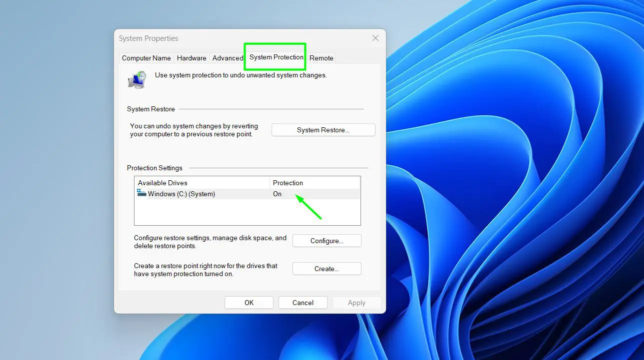
Task: Click inside the Protection Settings drives list
Action: pyautogui.click(x=225, y=212)
